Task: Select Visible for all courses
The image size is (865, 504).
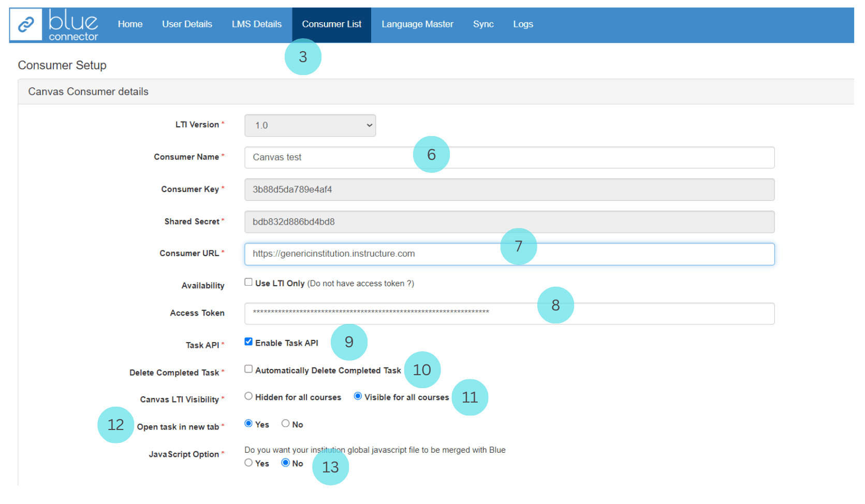Action: [x=358, y=396]
